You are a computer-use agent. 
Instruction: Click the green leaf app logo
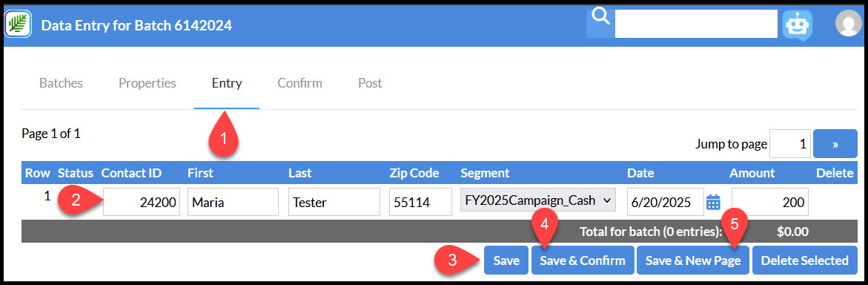click(x=19, y=24)
